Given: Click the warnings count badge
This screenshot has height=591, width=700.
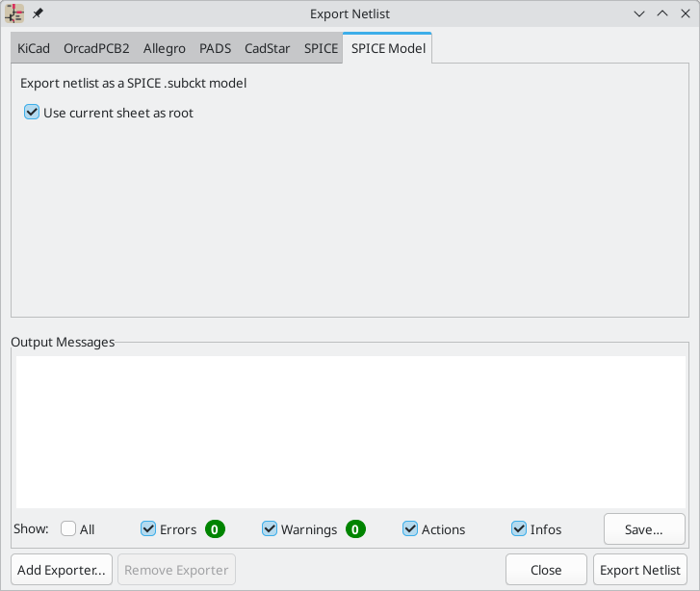Looking at the screenshot, I should point(356,529).
